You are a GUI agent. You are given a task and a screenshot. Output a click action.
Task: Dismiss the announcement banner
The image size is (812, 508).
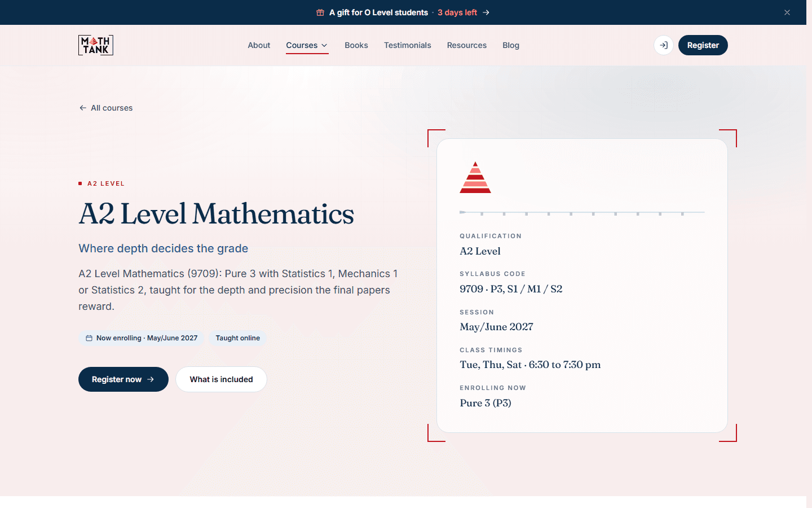pyautogui.click(x=787, y=12)
